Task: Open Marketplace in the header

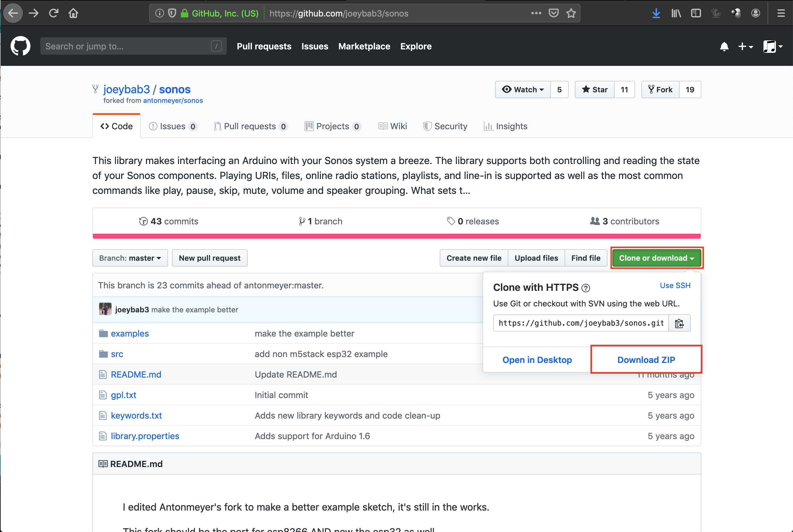Action: click(364, 46)
